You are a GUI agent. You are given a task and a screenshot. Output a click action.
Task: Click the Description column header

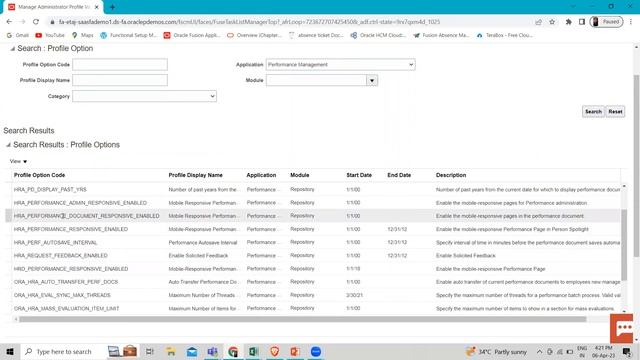pyautogui.click(x=451, y=175)
